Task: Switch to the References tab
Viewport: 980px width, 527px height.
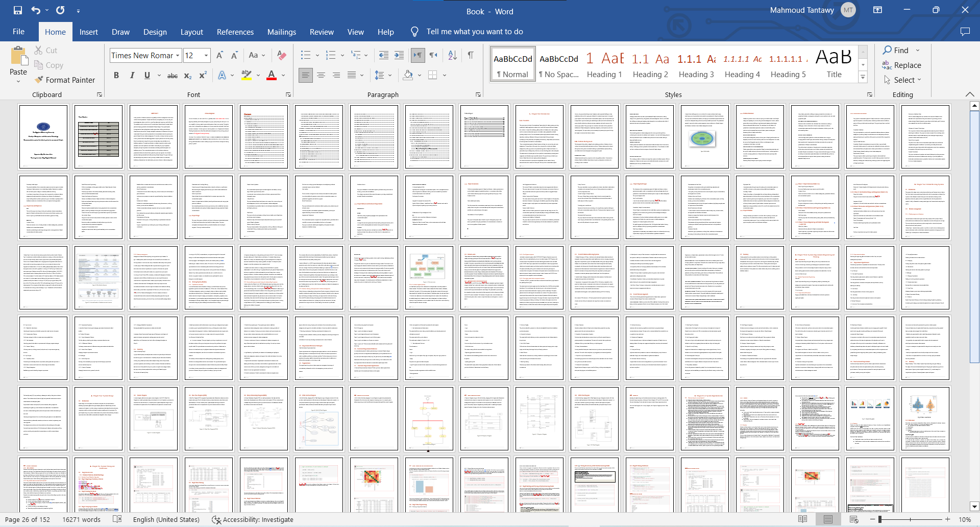Action: [x=235, y=32]
